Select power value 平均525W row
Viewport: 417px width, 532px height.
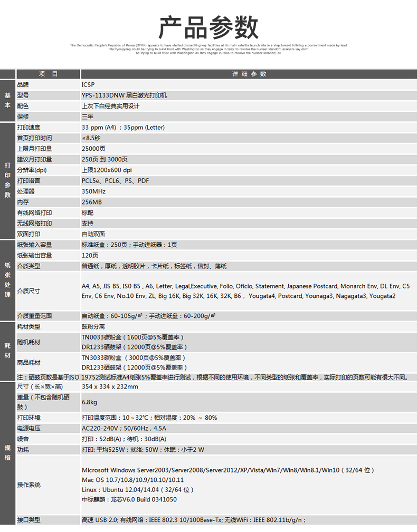pyautogui.click(x=143, y=450)
